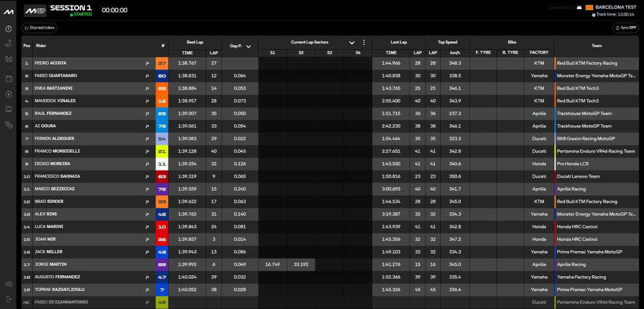Click the Top Speed km/h subheader
Screen dimensions: 644x309
(x=456, y=53)
